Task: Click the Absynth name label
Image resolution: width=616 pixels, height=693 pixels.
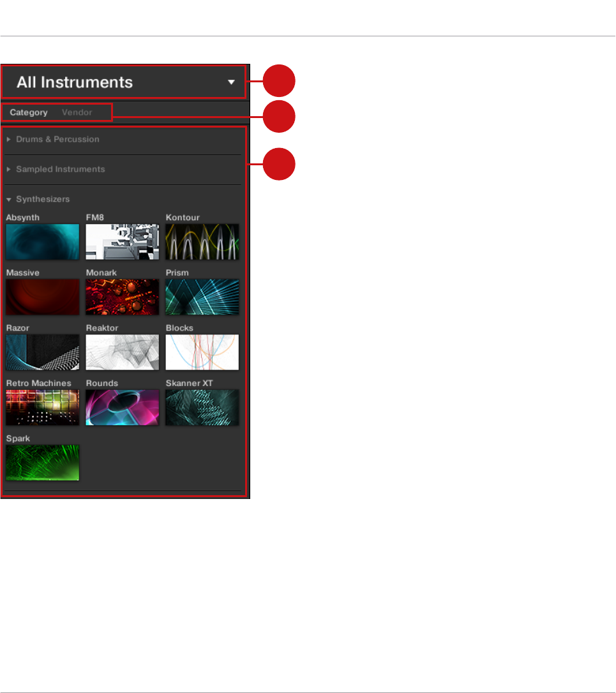Action: click(x=22, y=218)
